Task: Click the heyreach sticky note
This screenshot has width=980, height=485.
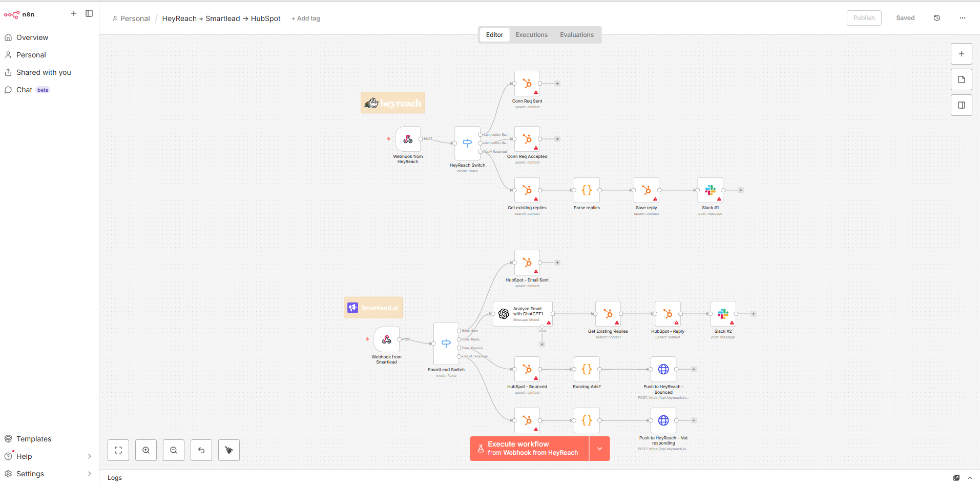Action: [393, 103]
